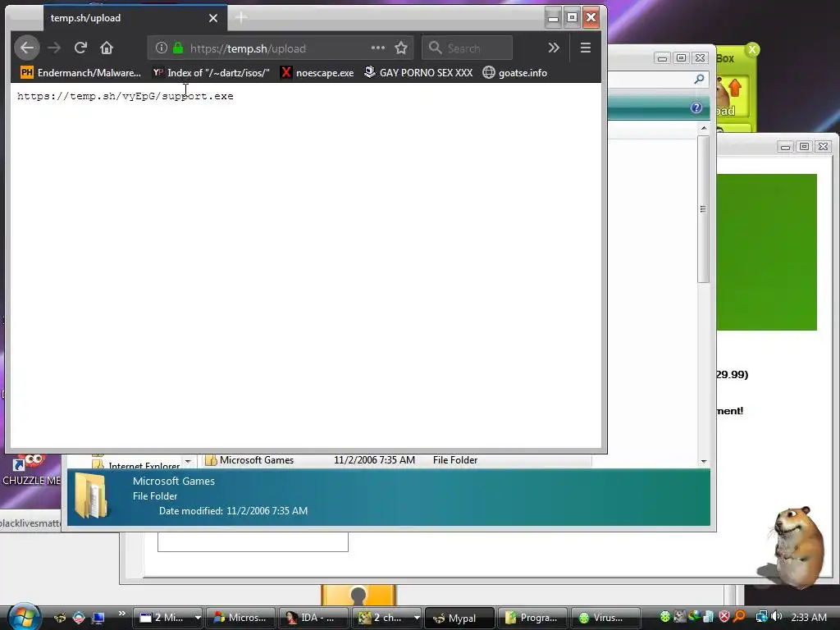840x630 pixels.
Task: Bookmark this page with the star icon
Action: point(400,48)
